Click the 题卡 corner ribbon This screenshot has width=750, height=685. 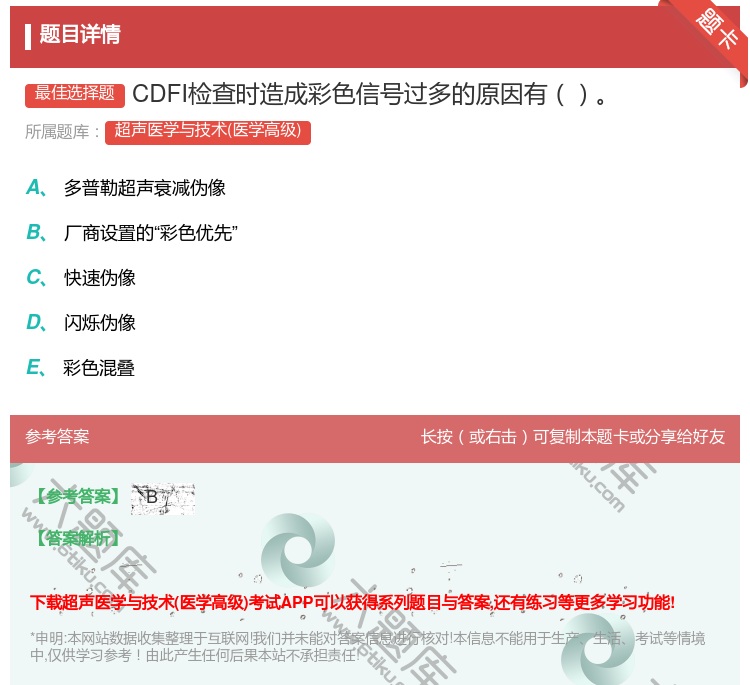[717, 29]
